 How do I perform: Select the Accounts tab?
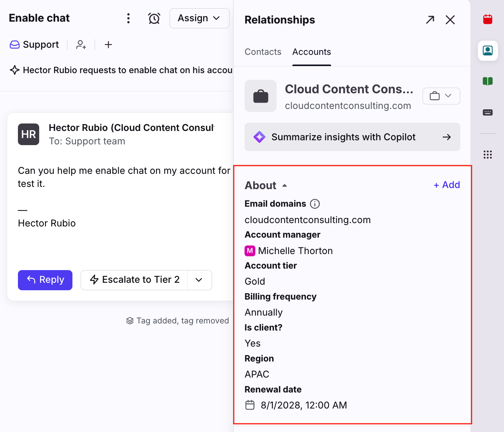(x=312, y=52)
